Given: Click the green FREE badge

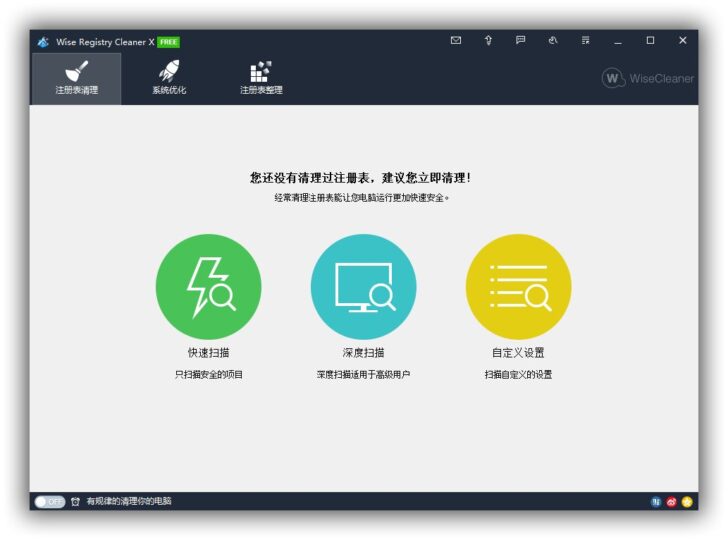Looking at the screenshot, I should tap(168, 42).
